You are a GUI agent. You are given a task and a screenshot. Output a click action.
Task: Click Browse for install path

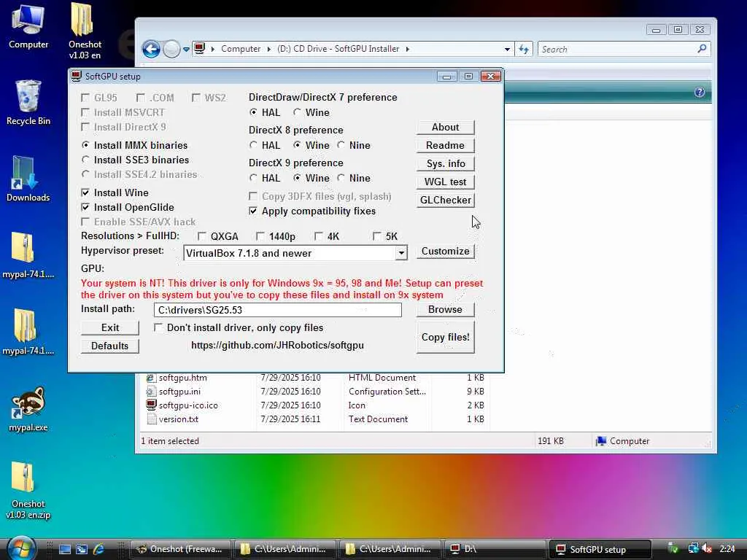click(445, 309)
